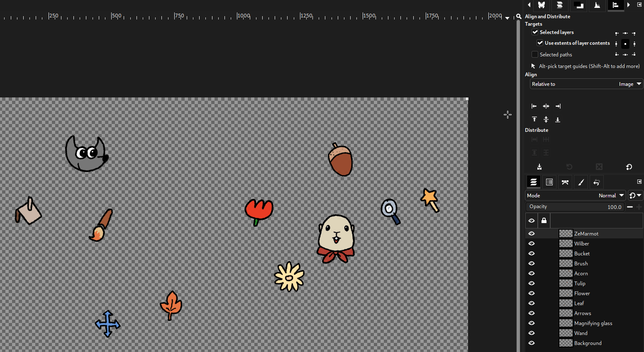Align layers to the left edge
The width and height of the screenshot is (644, 352).
click(534, 106)
